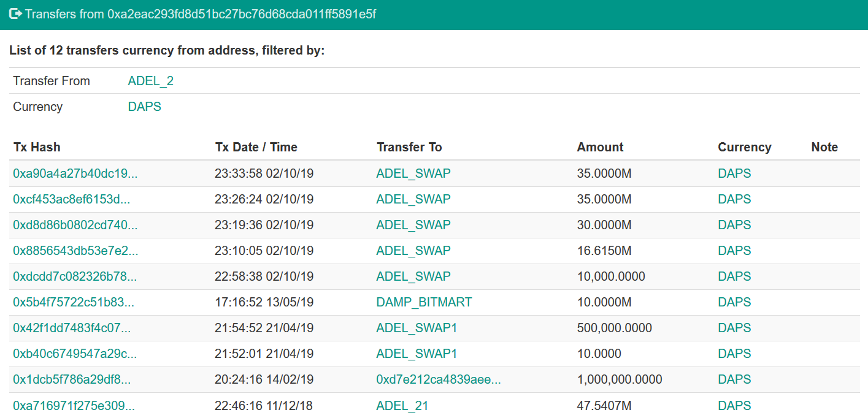Select the 20:24:16 14/02/19 date cell
868x418 pixels.
point(264,379)
